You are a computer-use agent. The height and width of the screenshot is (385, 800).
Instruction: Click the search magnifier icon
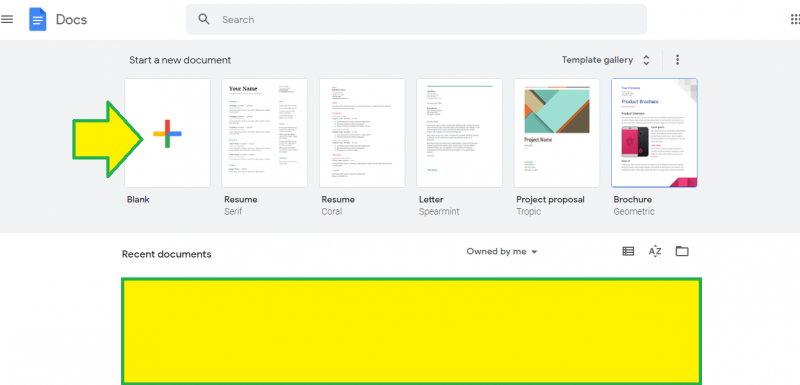coord(204,19)
